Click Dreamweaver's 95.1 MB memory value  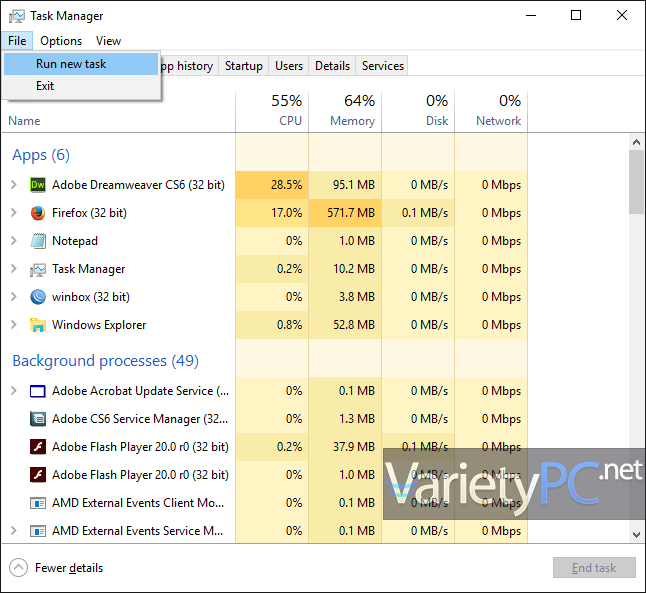point(354,185)
